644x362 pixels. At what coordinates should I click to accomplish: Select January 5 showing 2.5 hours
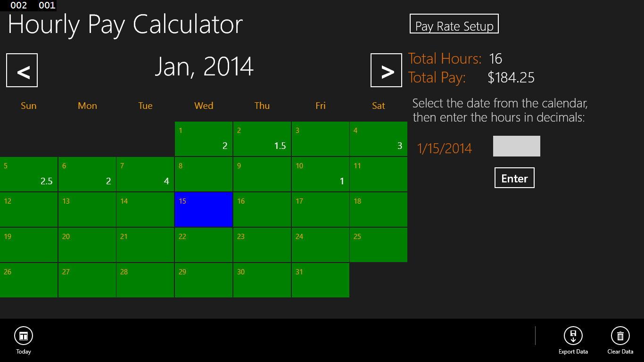29,174
